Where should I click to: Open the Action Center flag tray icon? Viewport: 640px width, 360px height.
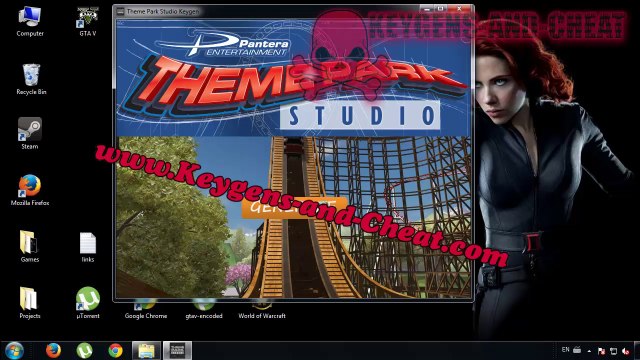pos(601,351)
